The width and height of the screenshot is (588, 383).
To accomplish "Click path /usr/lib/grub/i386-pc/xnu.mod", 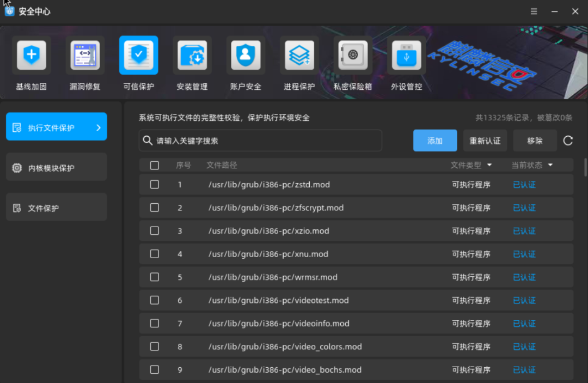I will click(268, 254).
